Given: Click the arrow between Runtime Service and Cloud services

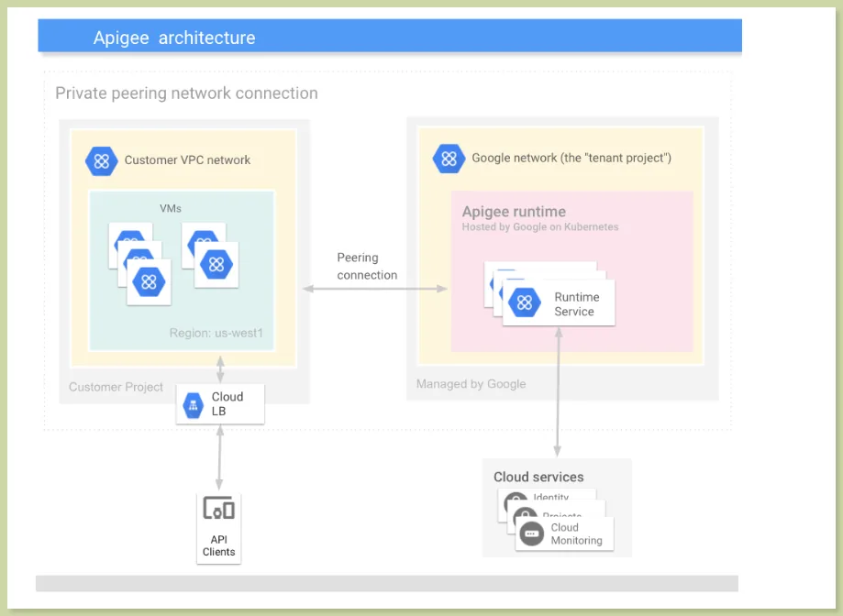Looking at the screenshot, I should coord(558,392).
